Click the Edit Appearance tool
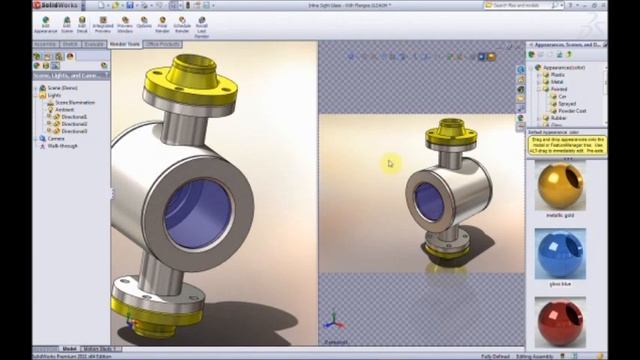This screenshot has width=640, height=360. tap(46, 25)
